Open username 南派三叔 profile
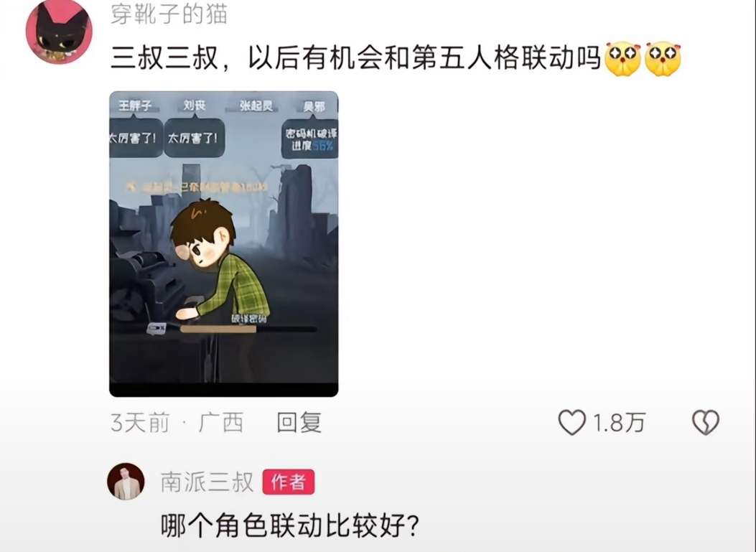The height and width of the screenshot is (552, 756). 207,482
